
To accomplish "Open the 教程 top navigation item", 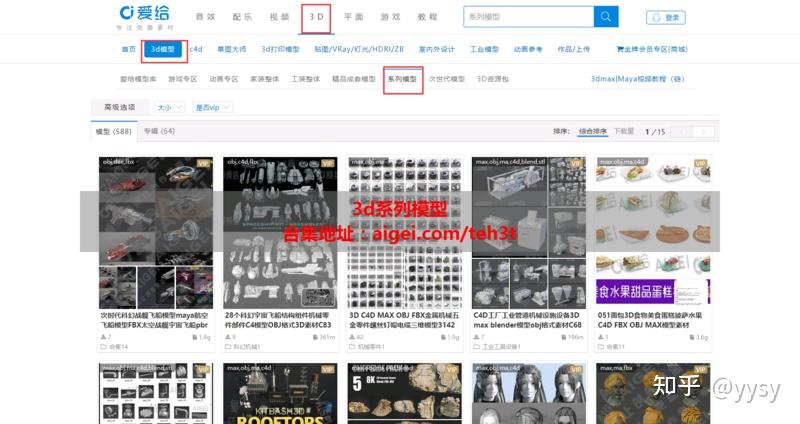I will click(x=428, y=17).
